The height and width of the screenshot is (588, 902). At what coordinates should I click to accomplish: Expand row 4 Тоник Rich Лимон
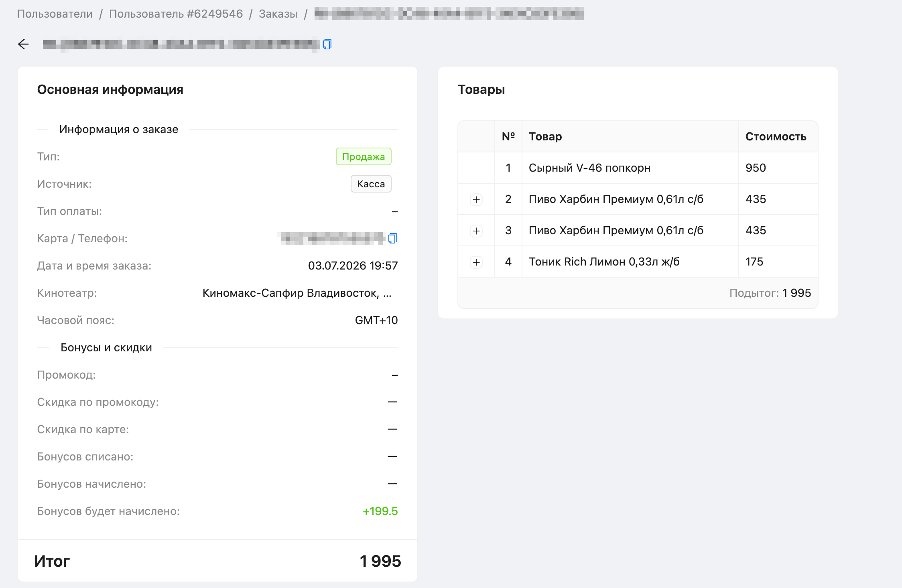[476, 262]
